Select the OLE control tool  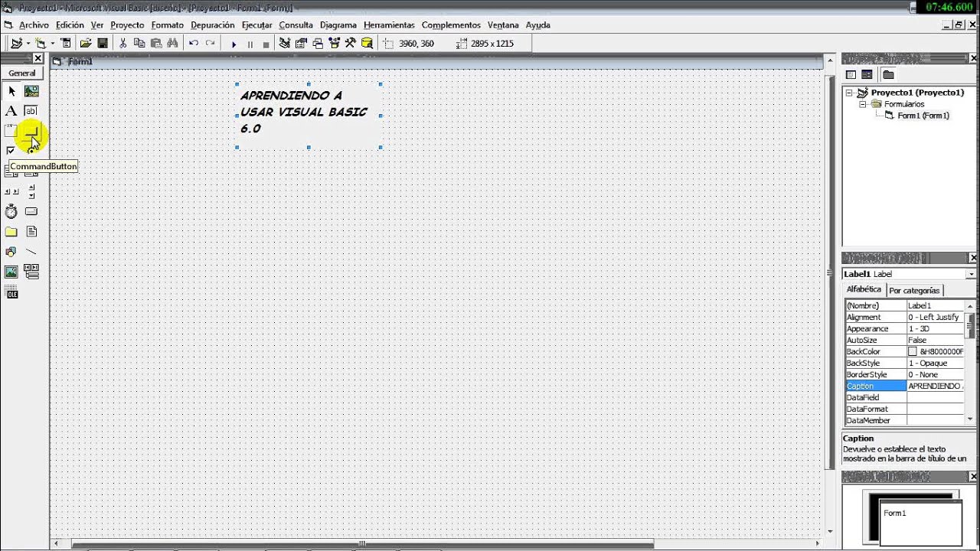11,292
